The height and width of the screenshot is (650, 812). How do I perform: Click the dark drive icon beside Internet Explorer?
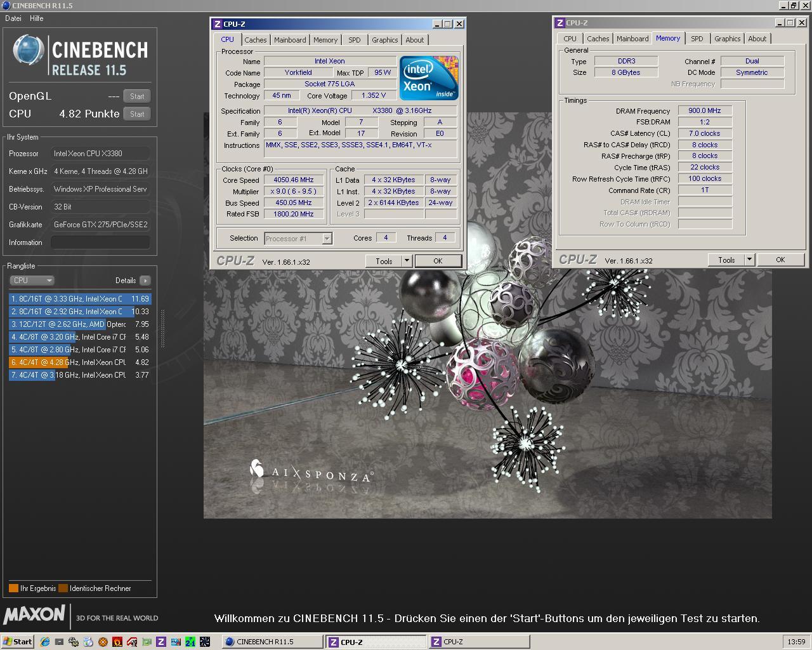[x=59, y=642]
